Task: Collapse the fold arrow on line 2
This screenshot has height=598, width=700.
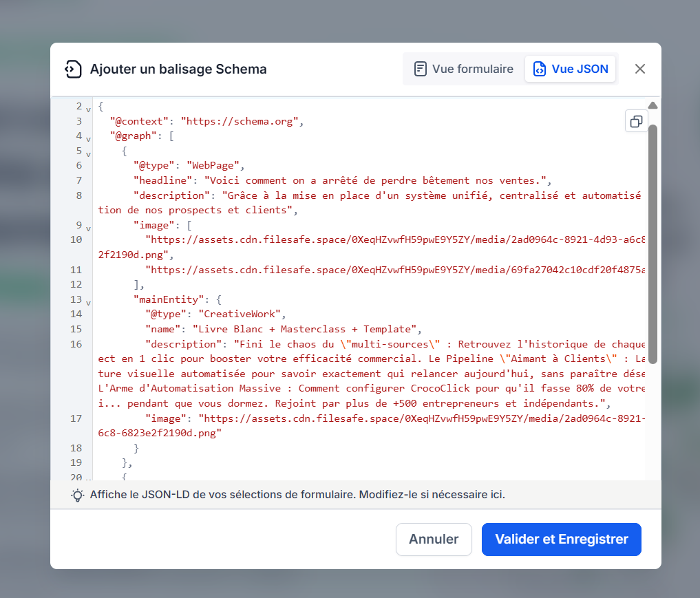Action: click(x=88, y=109)
